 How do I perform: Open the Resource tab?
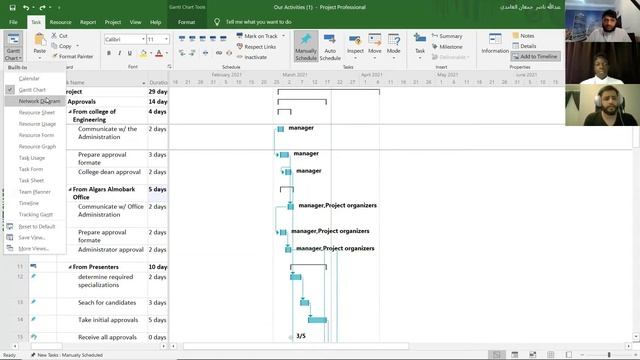tap(60, 22)
